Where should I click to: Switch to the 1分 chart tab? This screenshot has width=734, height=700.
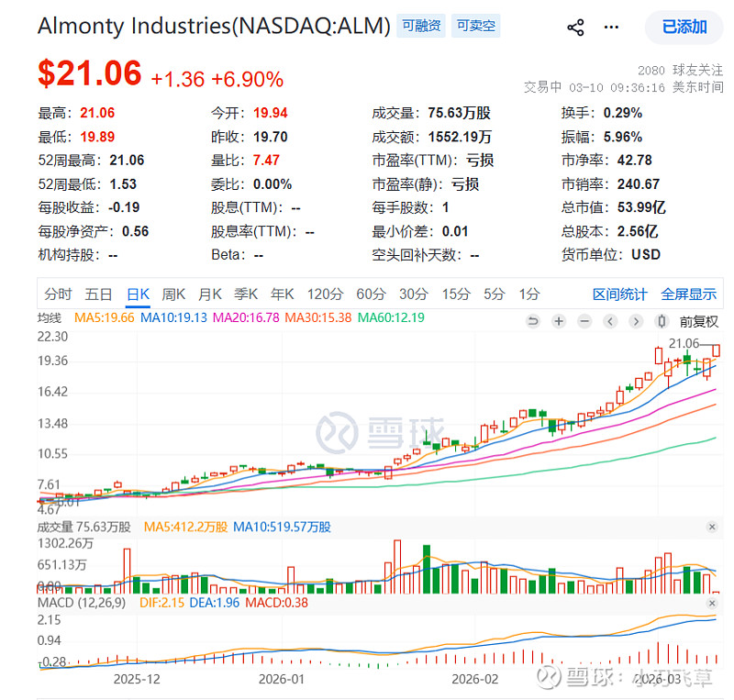(529, 294)
